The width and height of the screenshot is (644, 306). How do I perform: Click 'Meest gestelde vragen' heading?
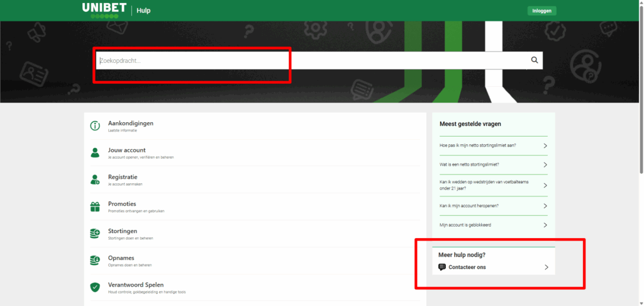[470, 123]
